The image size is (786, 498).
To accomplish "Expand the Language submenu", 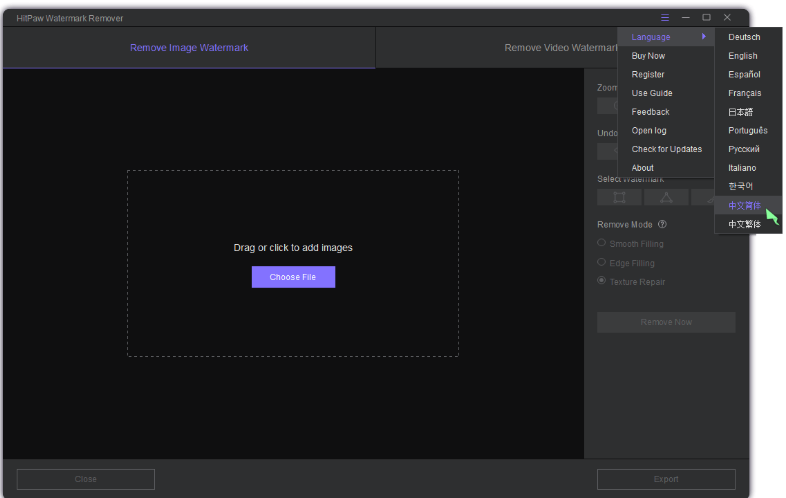I will pos(665,37).
